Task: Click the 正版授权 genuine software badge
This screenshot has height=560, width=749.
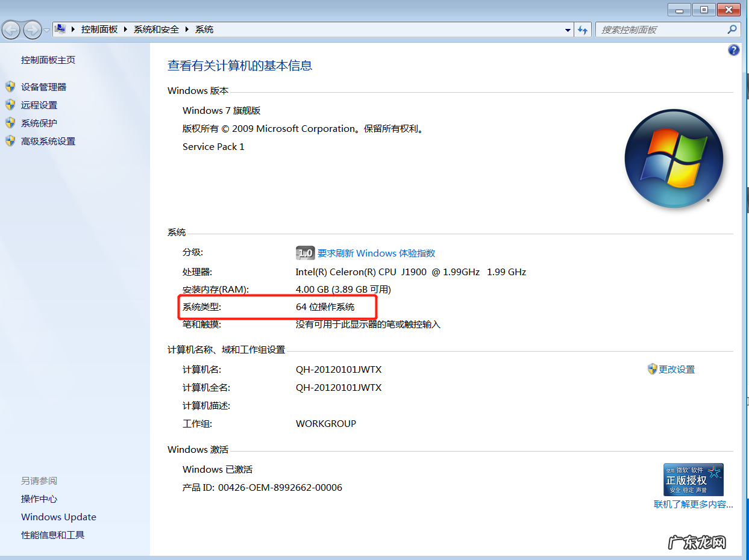Action: click(x=693, y=479)
